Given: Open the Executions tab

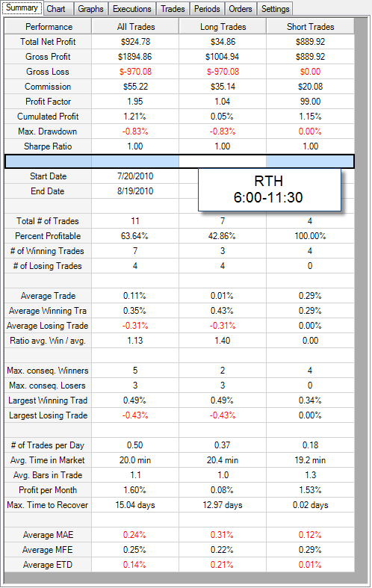Looking at the screenshot, I should click(x=132, y=9).
